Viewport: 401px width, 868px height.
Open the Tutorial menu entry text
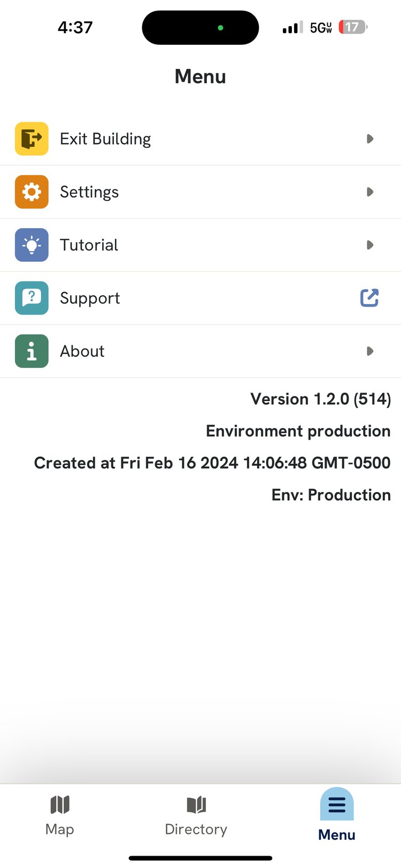(89, 245)
